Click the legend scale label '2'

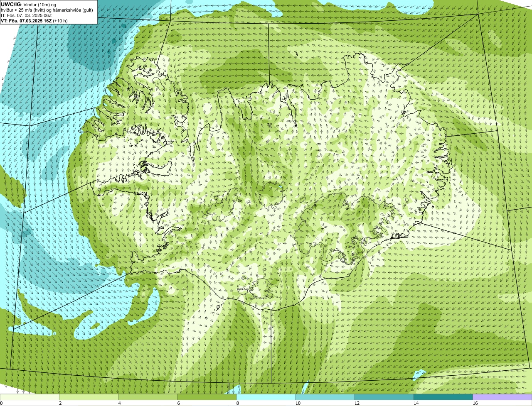[61, 403]
